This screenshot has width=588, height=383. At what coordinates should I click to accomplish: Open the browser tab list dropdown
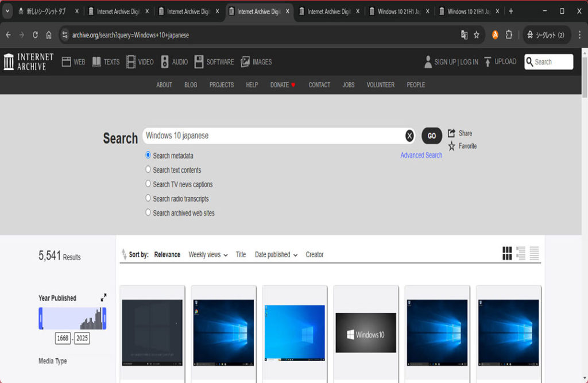(x=8, y=11)
